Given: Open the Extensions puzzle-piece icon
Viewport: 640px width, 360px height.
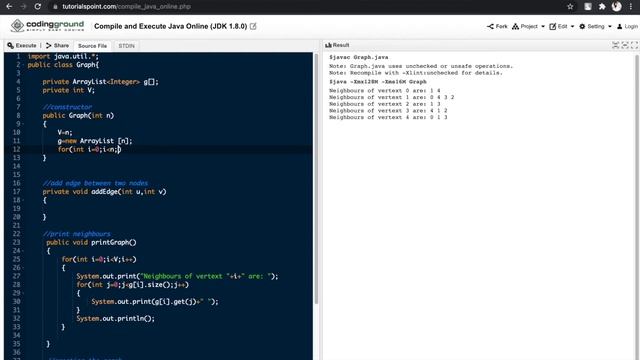Looking at the screenshot, I should click(x=602, y=7).
